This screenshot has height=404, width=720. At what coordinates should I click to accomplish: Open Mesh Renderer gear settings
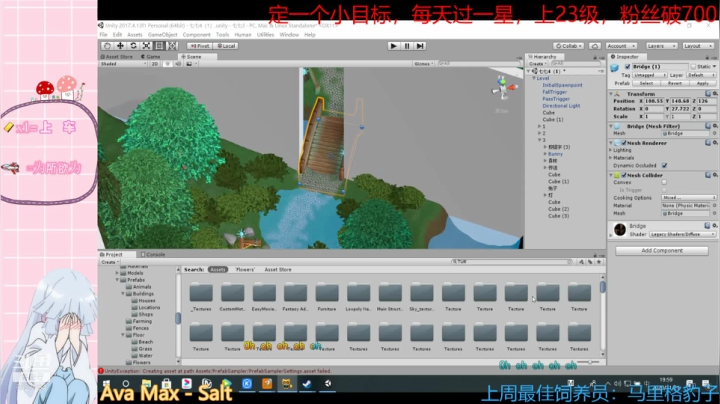coord(715,143)
